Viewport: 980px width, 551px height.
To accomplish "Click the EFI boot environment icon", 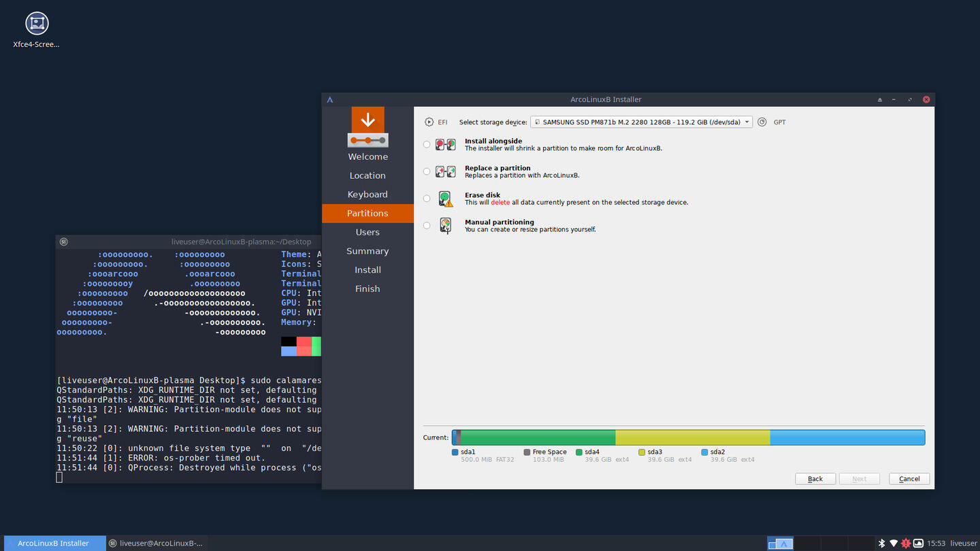I will [x=429, y=122].
